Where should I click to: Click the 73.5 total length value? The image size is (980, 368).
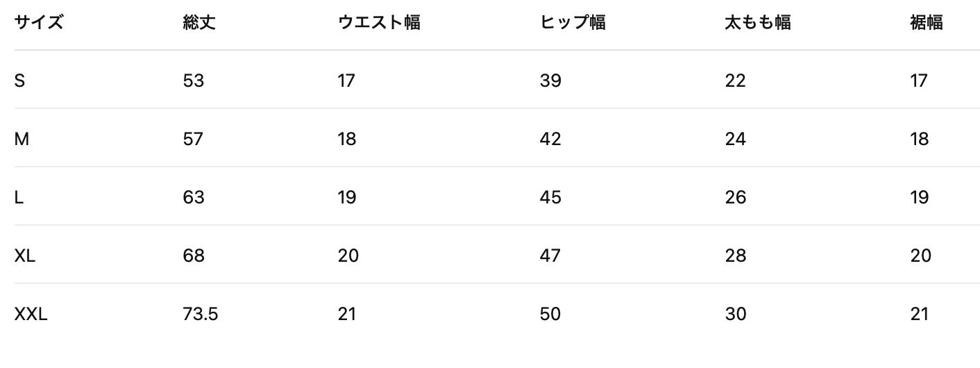[x=201, y=315]
